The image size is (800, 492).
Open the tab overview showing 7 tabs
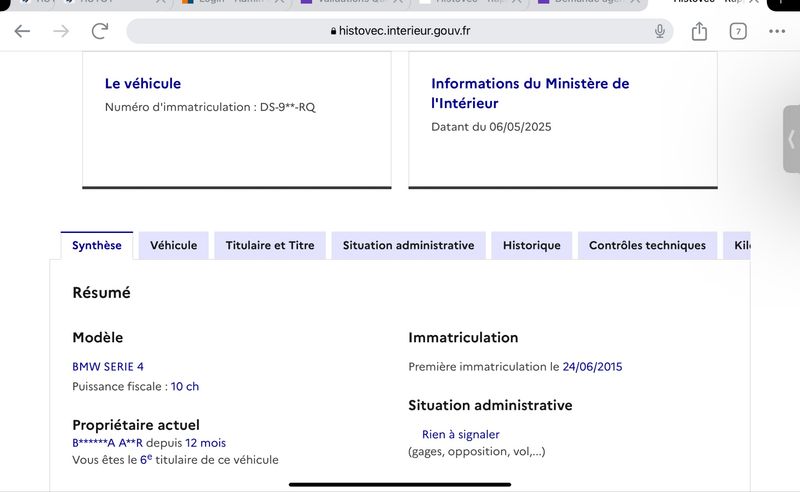(x=738, y=31)
